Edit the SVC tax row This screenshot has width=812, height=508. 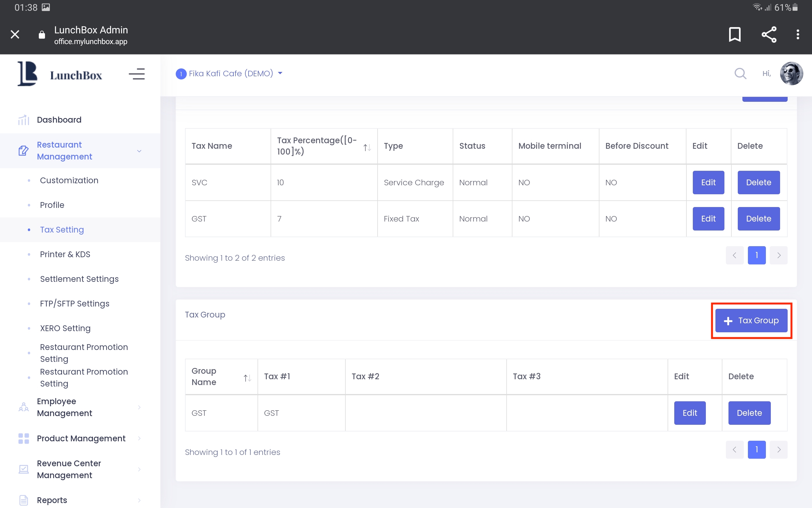(x=708, y=182)
